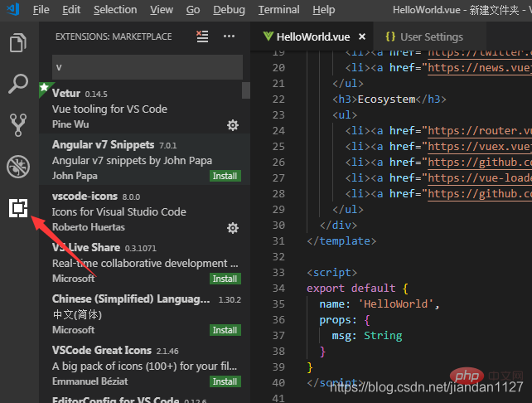The height and width of the screenshot is (403, 532).
Task: Click 'Vue tooling for VS Code' description
Action: 109,109
